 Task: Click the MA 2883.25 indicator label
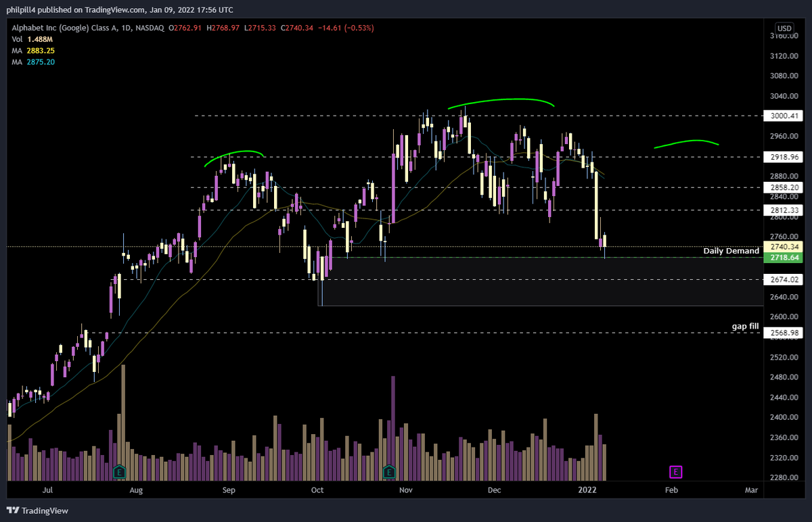click(32, 51)
